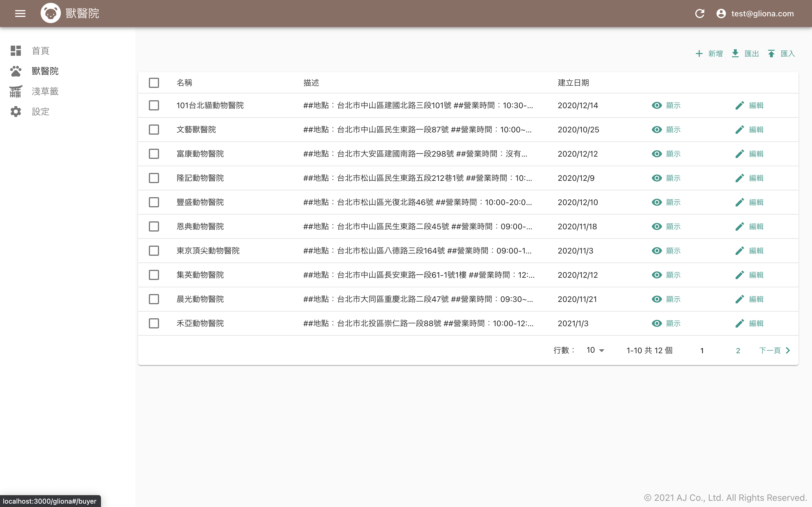
Task: Open the 首頁 menu item
Action: 40,51
